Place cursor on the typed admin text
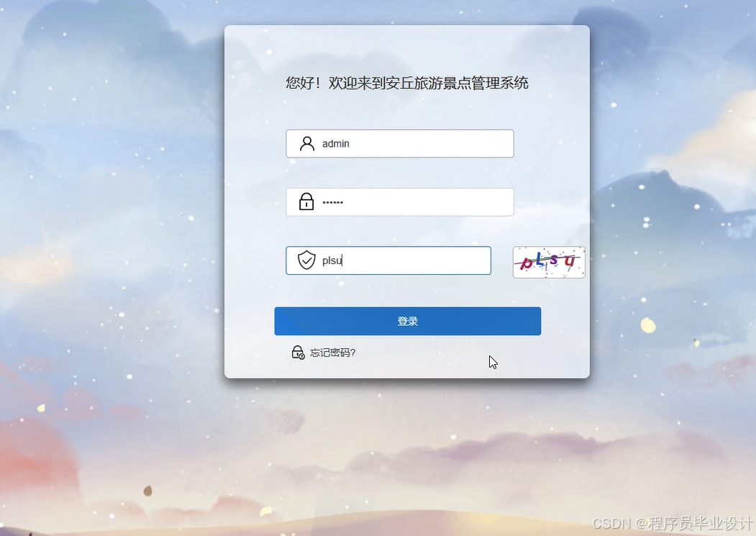 [336, 144]
